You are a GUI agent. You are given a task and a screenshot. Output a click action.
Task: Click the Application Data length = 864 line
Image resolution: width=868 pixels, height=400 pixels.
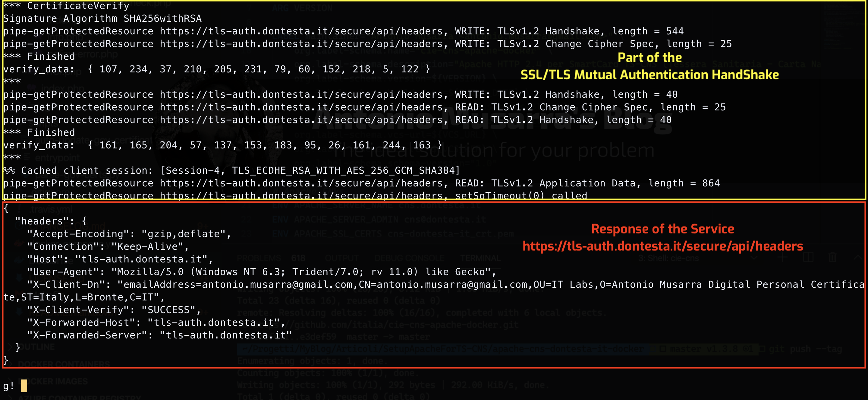click(361, 183)
